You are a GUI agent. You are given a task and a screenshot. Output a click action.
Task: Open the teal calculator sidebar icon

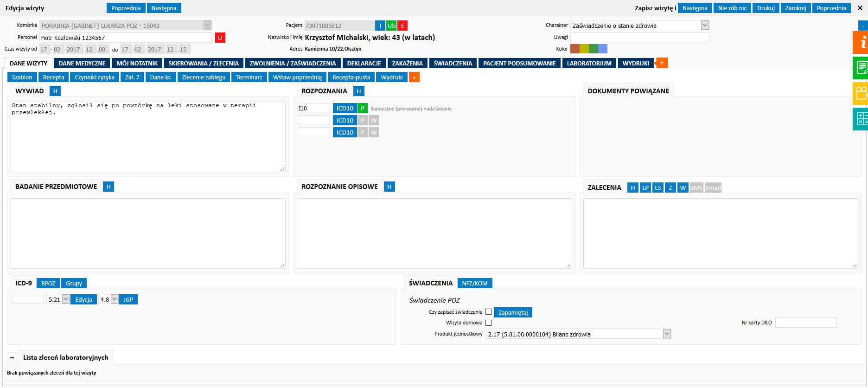(861, 119)
